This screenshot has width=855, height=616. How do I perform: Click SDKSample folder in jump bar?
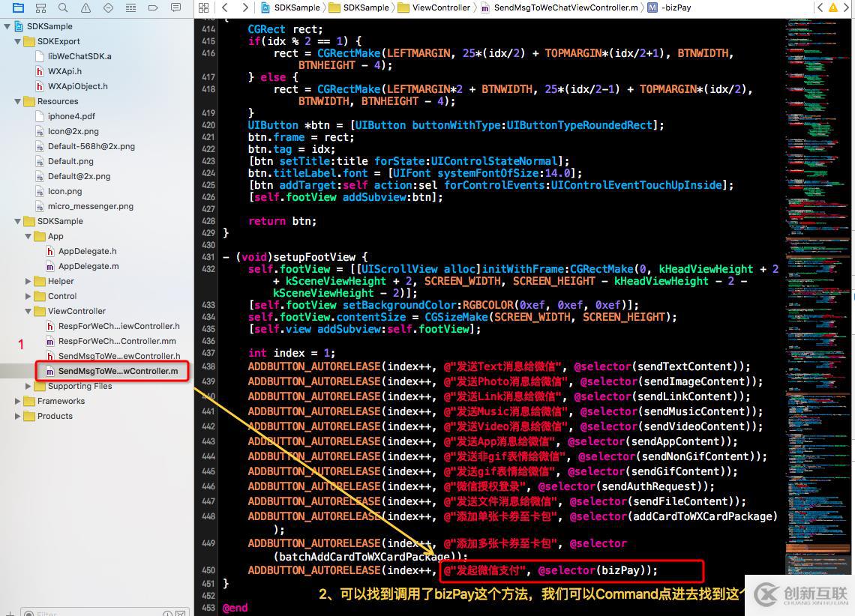click(358, 7)
